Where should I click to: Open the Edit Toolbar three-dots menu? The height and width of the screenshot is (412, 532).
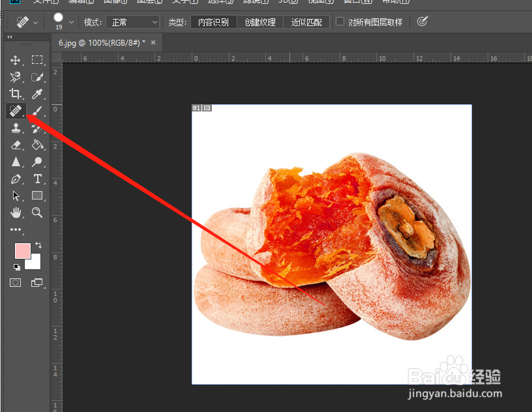15,229
